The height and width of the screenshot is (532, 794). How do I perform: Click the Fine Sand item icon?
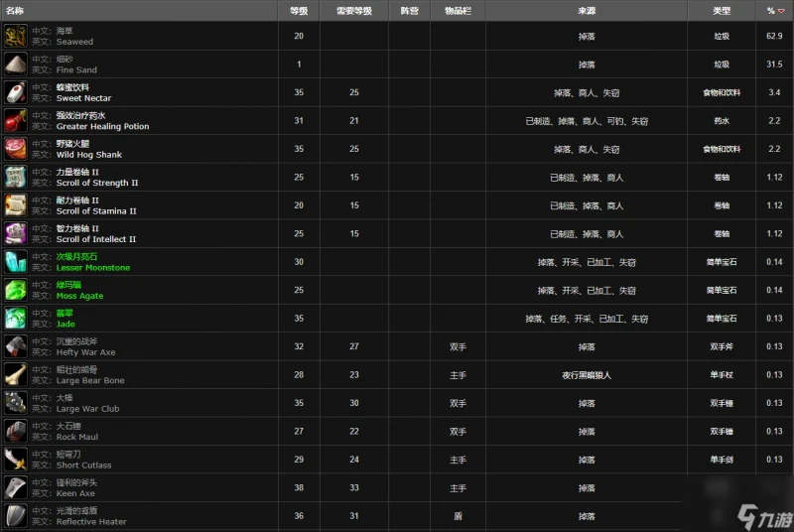point(15,65)
